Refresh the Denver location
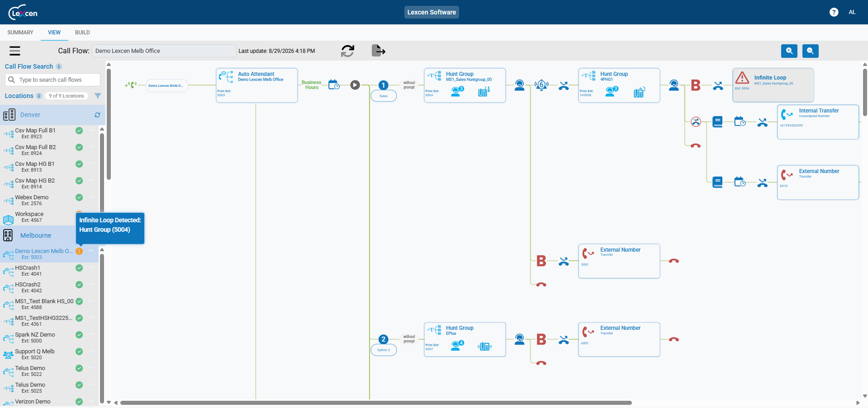 point(97,115)
